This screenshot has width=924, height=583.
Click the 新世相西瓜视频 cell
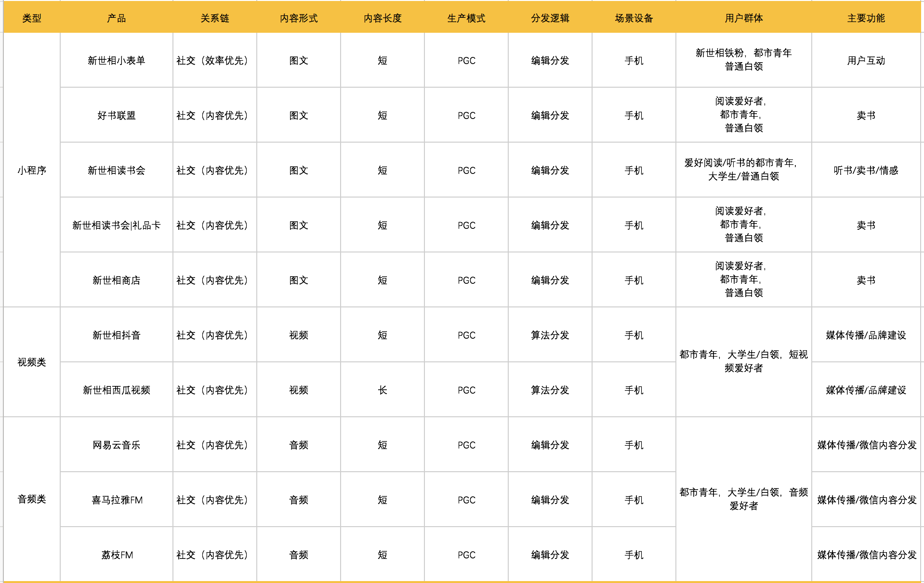pyautogui.click(x=116, y=390)
